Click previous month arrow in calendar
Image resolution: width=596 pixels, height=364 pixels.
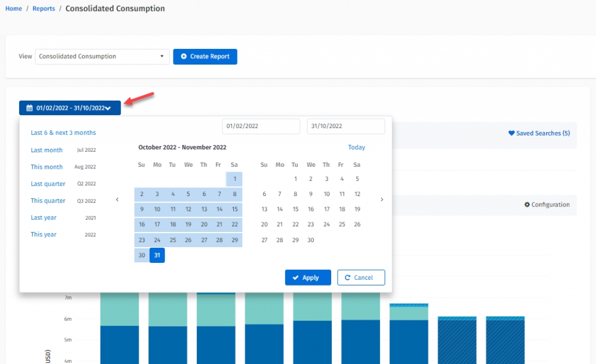pyautogui.click(x=117, y=199)
